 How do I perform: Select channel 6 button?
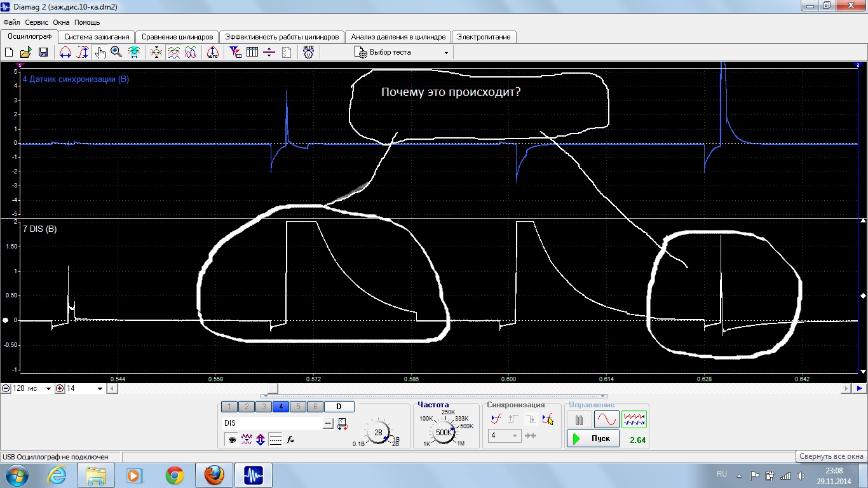[315, 407]
